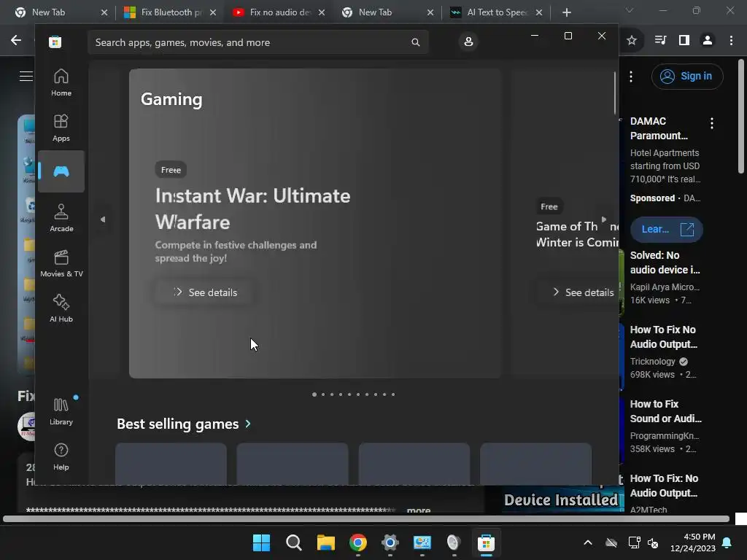
Task: Toggle Chrome side panel icon
Action: (684, 41)
